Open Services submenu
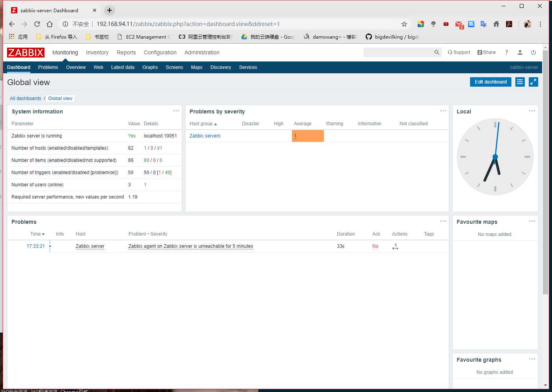This screenshot has width=552, height=392. [x=248, y=67]
